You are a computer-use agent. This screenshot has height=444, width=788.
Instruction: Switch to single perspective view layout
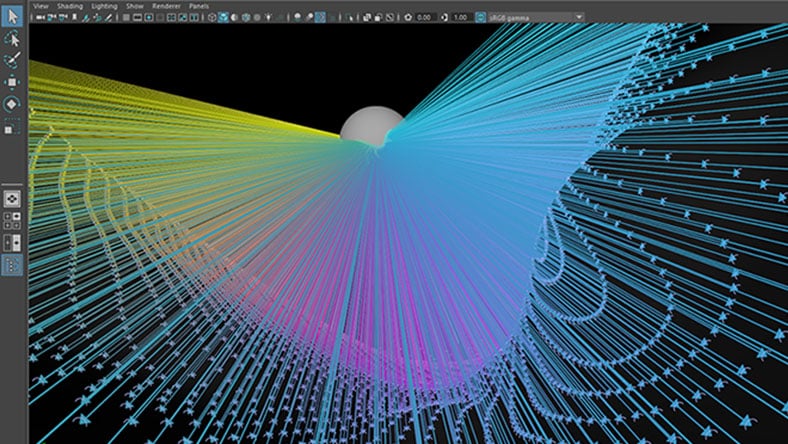12,199
